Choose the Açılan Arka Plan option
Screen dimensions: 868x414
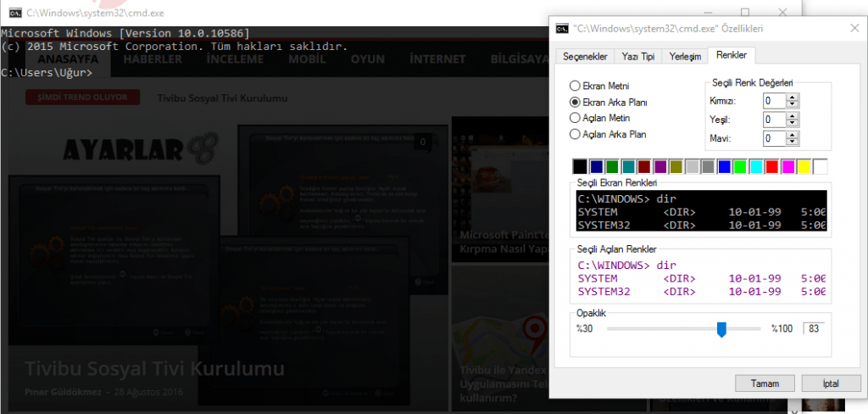(576, 134)
